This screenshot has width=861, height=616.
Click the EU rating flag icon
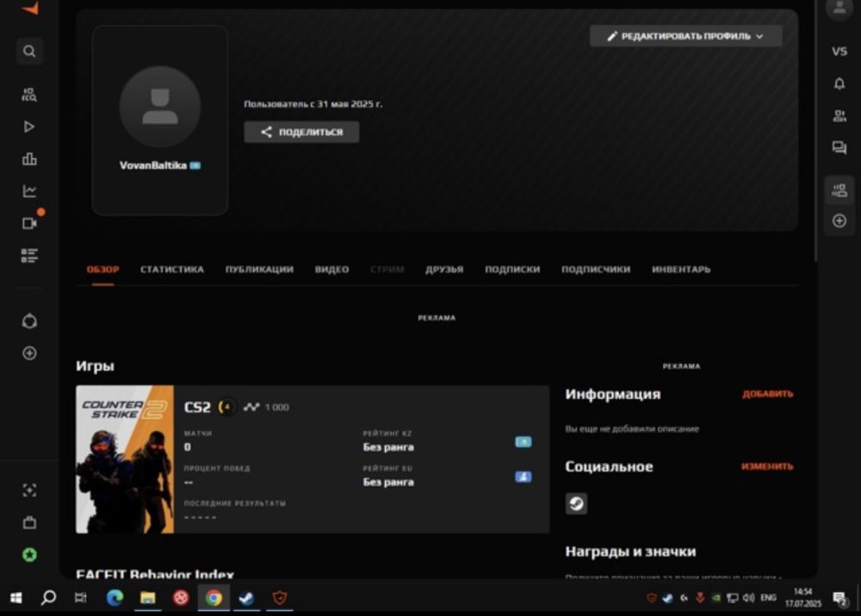coord(523,477)
